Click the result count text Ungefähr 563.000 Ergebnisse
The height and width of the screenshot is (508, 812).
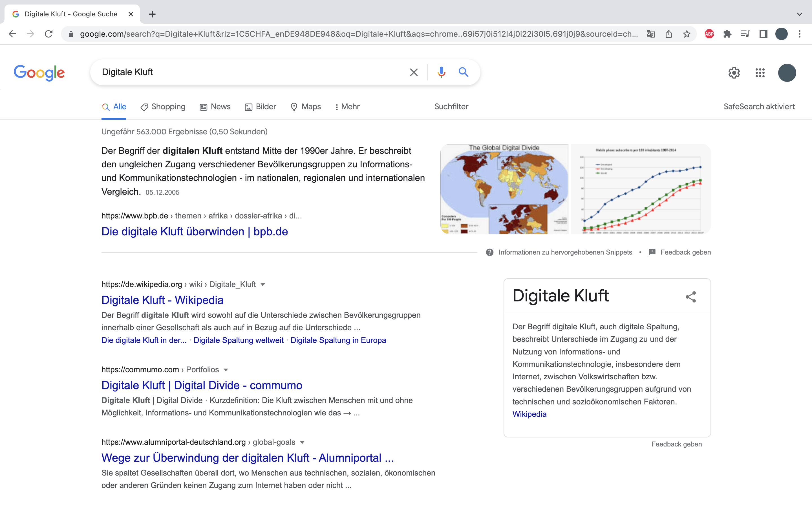pos(184,132)
